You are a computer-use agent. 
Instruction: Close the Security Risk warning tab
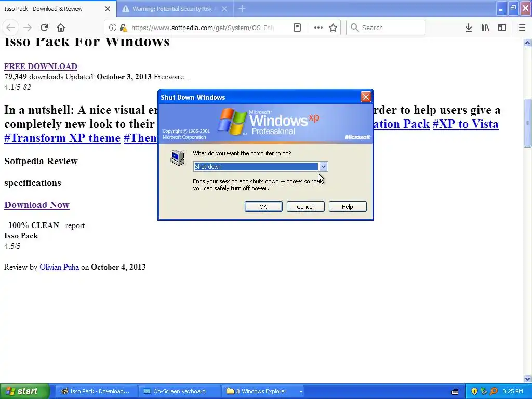[224, 9]
